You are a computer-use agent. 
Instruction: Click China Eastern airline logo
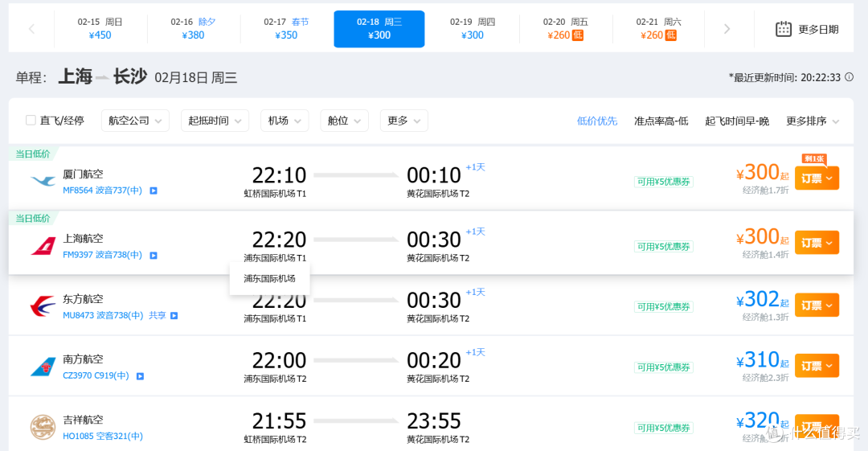click(x=43, y=305)
